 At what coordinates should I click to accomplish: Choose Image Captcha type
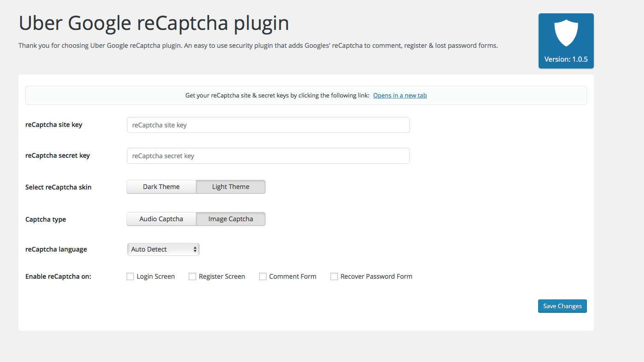(231, 219)
